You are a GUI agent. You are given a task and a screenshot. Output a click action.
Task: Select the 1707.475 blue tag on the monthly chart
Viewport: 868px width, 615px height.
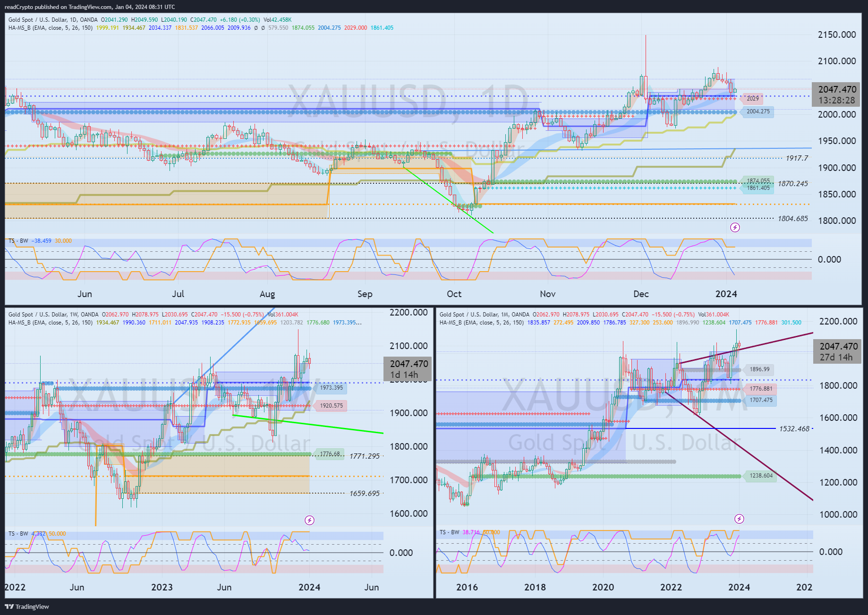761,400
